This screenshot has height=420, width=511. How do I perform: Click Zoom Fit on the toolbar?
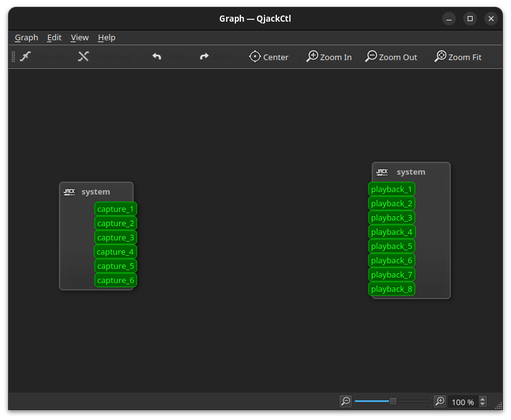458,57
